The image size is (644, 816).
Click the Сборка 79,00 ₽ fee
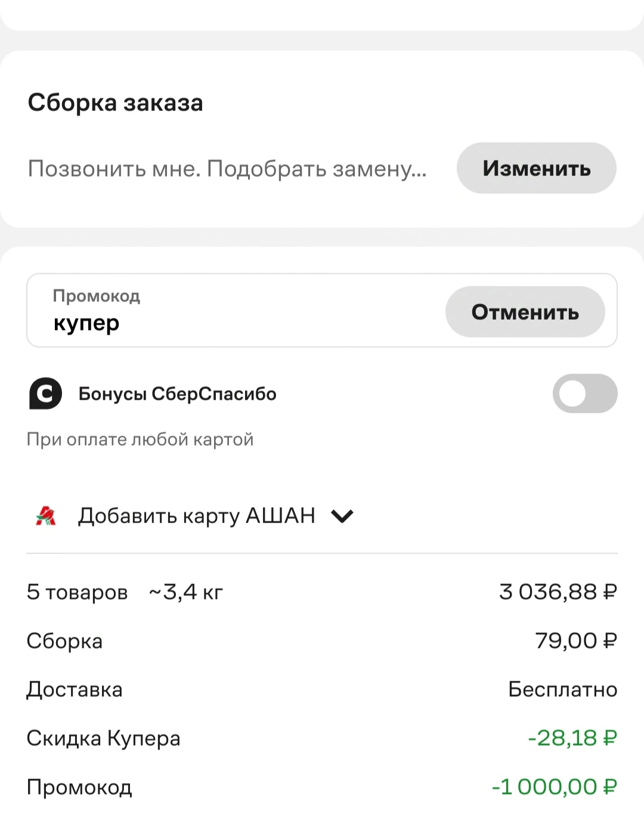(575, 641)
